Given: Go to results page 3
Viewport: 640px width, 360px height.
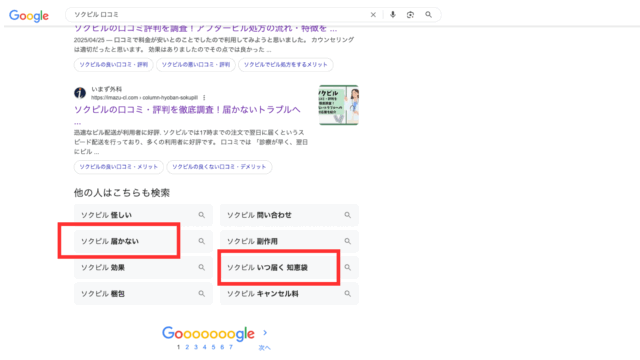Looking at the screenshot, I should [196, 347].
